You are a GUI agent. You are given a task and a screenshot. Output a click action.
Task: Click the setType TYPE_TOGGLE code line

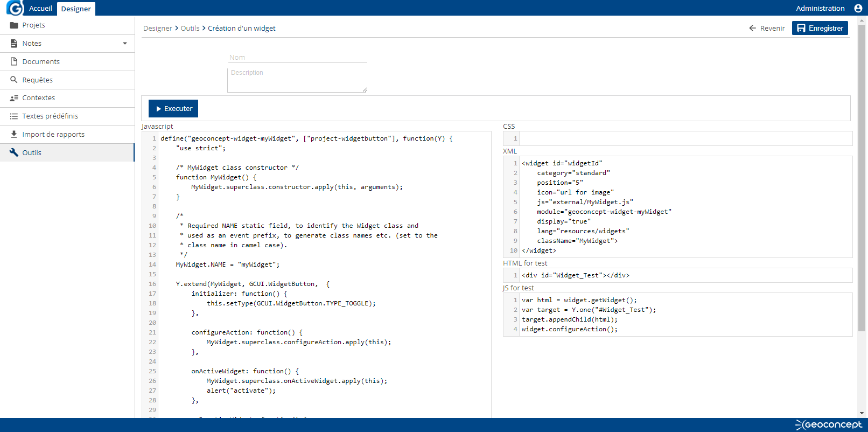coord(291,303)
